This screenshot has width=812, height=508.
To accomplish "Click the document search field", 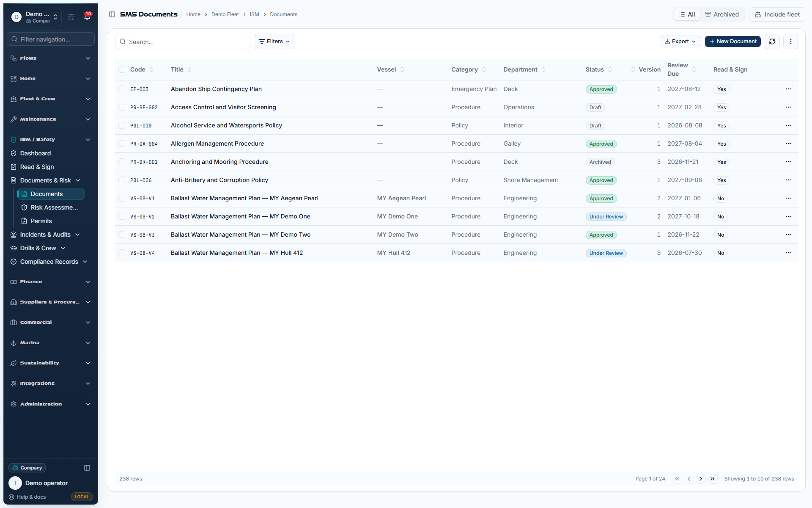I will point(183,41).
